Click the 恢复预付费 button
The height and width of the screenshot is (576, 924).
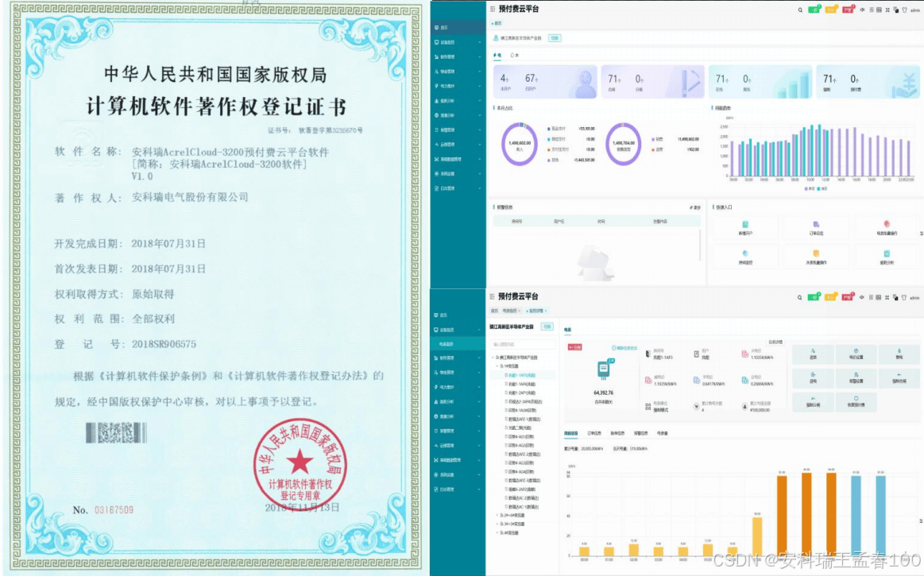click(856, 401)
